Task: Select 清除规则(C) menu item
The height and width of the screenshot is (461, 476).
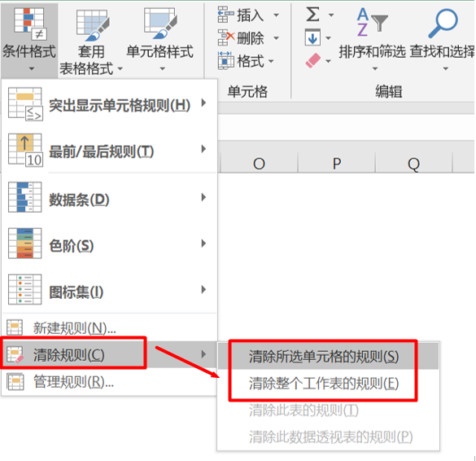Action: tap(109, 354)
